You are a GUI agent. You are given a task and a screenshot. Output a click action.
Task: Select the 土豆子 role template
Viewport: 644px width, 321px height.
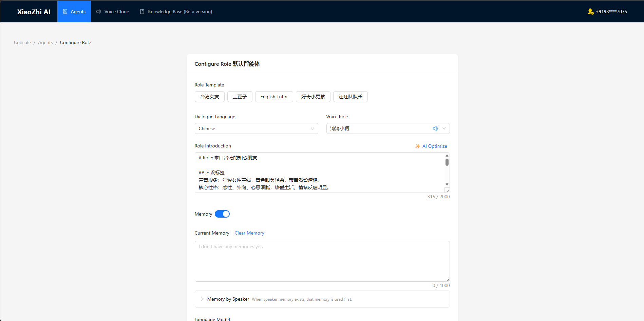pyautogui.click(x=240, y=97)
